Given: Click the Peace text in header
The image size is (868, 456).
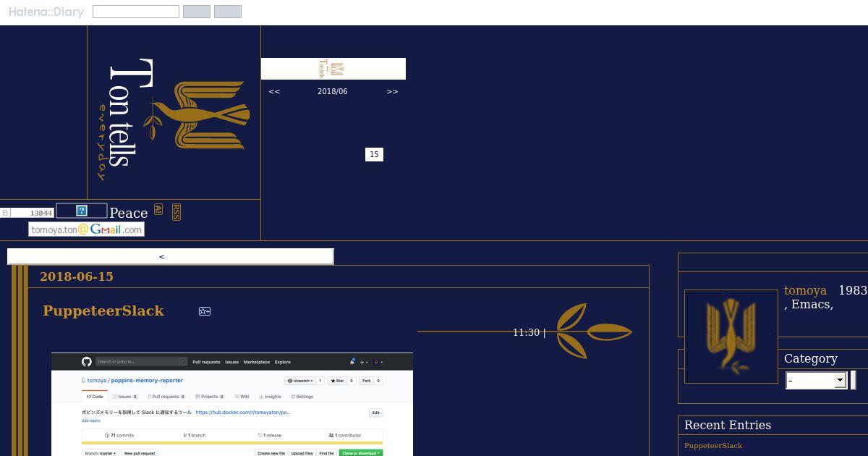Looking at the screenshot, I should (129, 213).
